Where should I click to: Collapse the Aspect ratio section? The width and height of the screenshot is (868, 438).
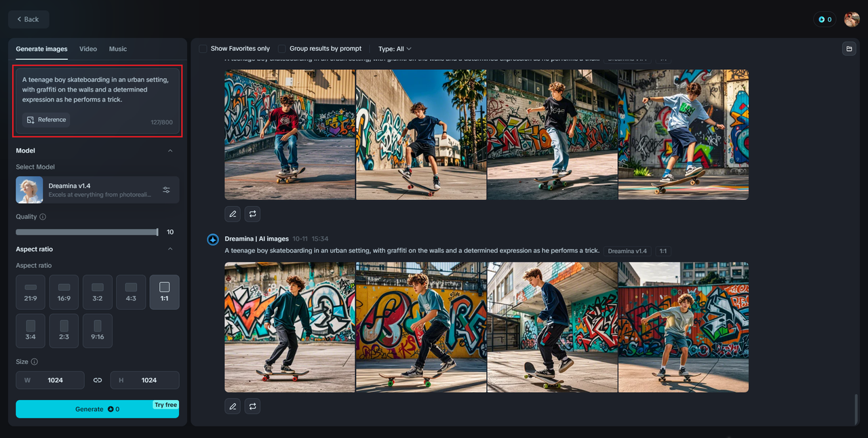(170, 249)
